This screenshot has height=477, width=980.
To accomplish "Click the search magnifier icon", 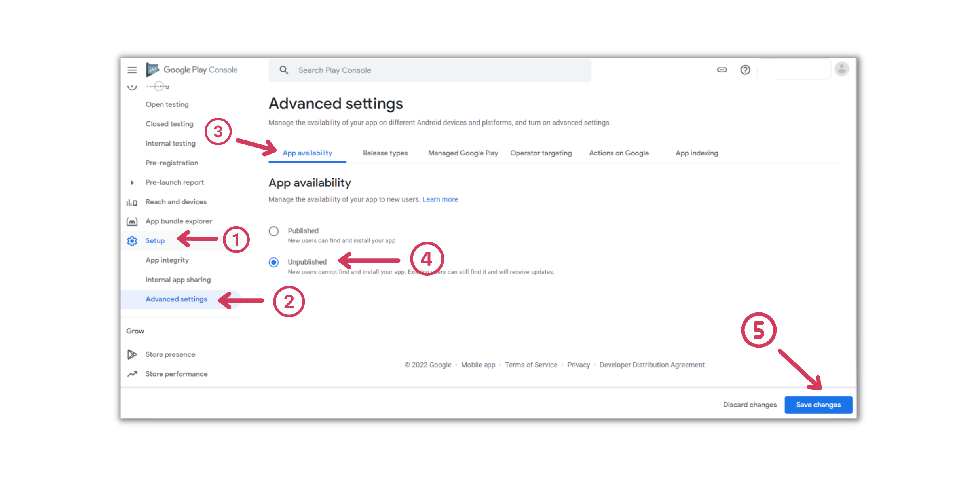I will point(284,70).
